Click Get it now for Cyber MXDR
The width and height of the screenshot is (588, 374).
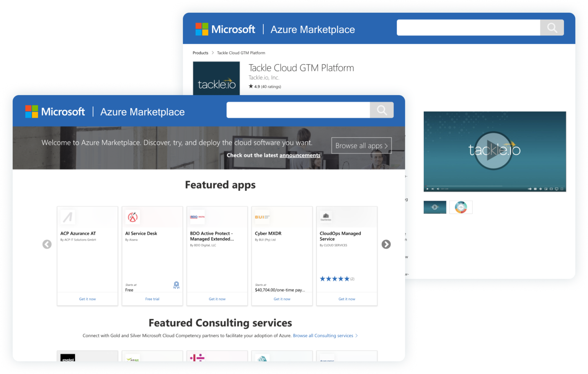282,299
